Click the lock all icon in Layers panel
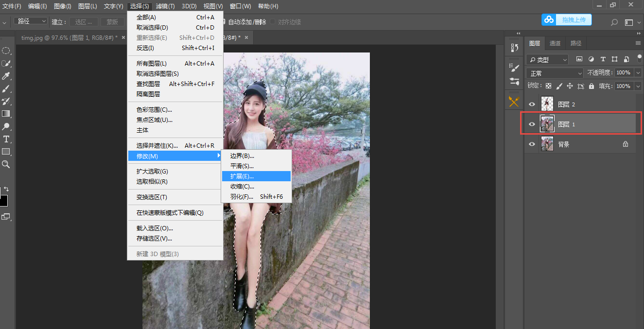This screenshot has width=644, height=329. [x=591, y=86]
